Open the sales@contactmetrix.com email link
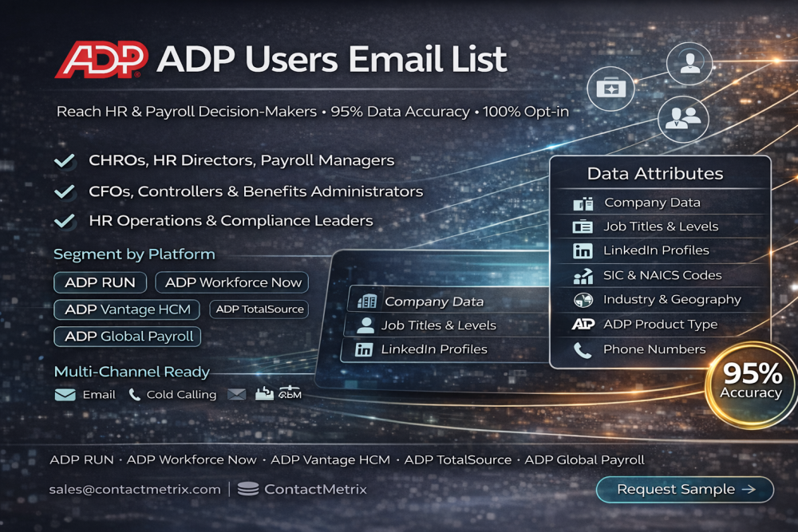Viewport: 798px width, 532px height. point(135,489)
